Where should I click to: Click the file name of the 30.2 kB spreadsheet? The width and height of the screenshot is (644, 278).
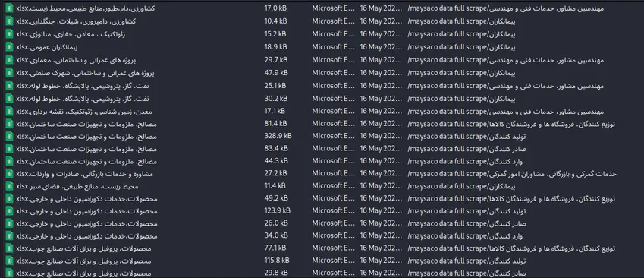click(x=83, y=99)
